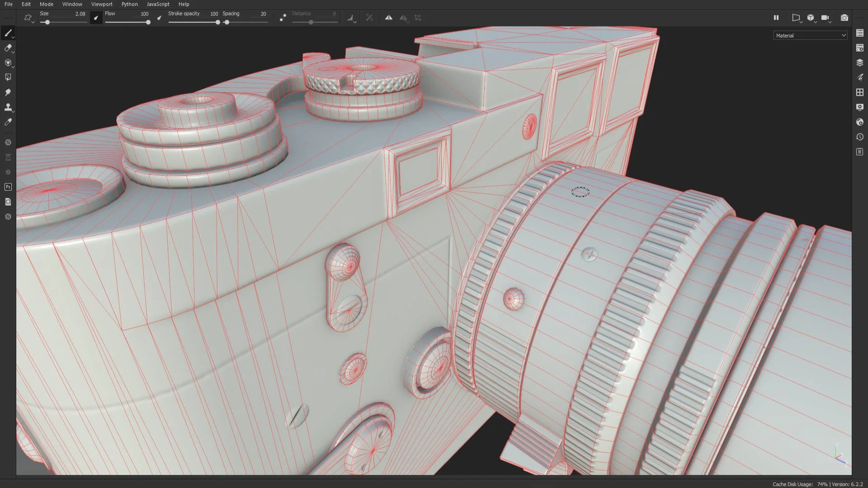Open the Material channel dropdown
The height and width of the screenshot is (488, 868).
click(811, 35)
